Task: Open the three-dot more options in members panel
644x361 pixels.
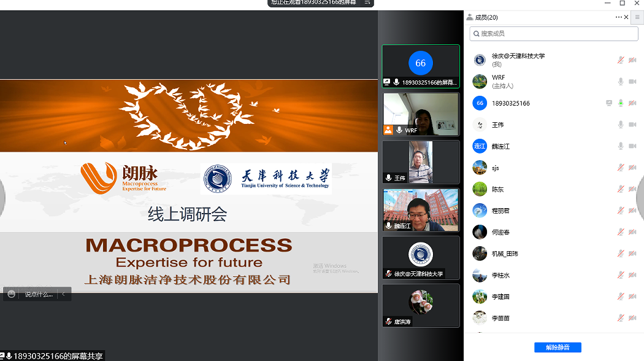Action: 618,17
